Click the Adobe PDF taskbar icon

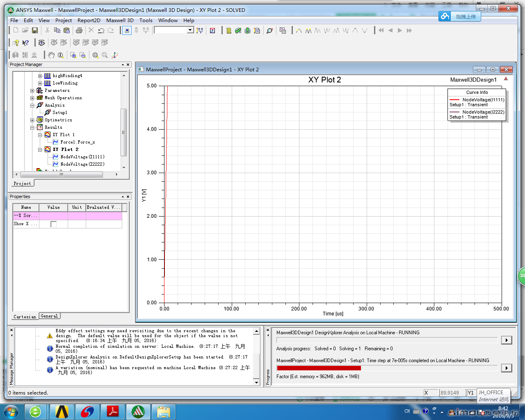(x=113, y=411)
